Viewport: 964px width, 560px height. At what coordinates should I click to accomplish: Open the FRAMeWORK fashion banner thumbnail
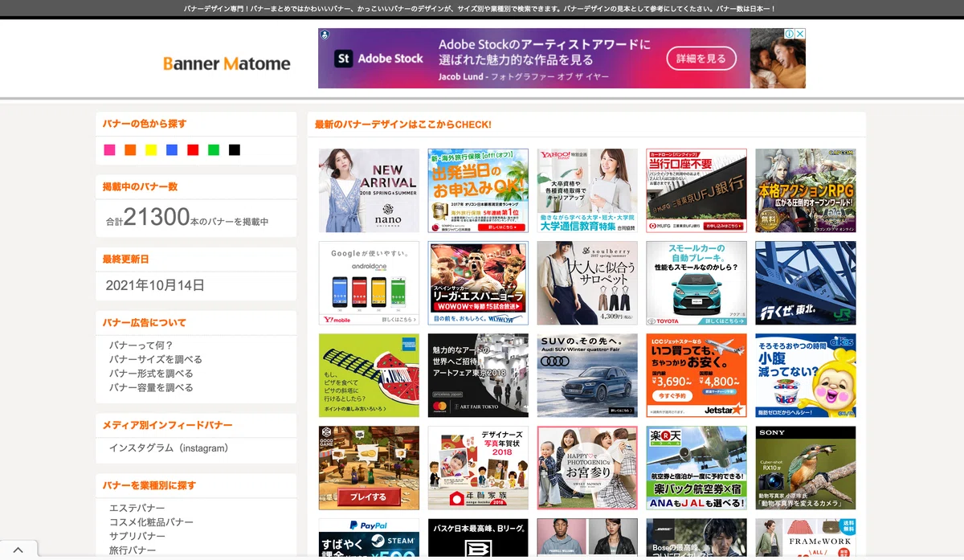pos(806,538)
